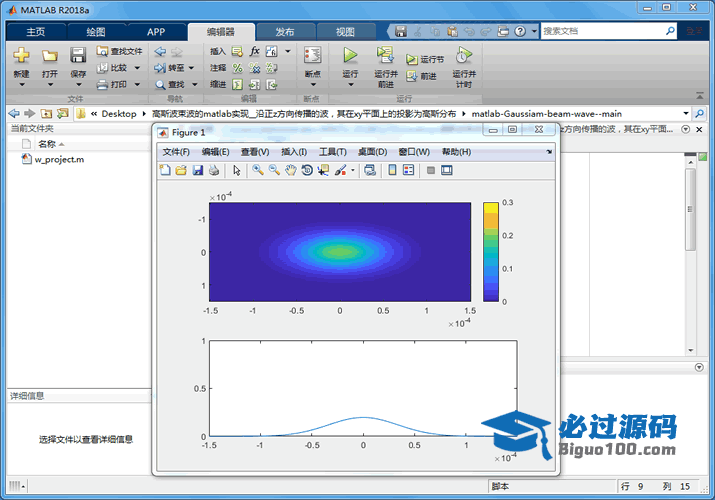Click the New (新建) script icon

[x=21, y=55]
